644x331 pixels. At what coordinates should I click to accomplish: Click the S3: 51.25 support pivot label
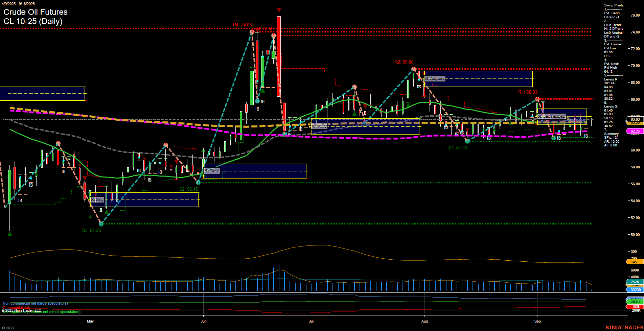91,230
